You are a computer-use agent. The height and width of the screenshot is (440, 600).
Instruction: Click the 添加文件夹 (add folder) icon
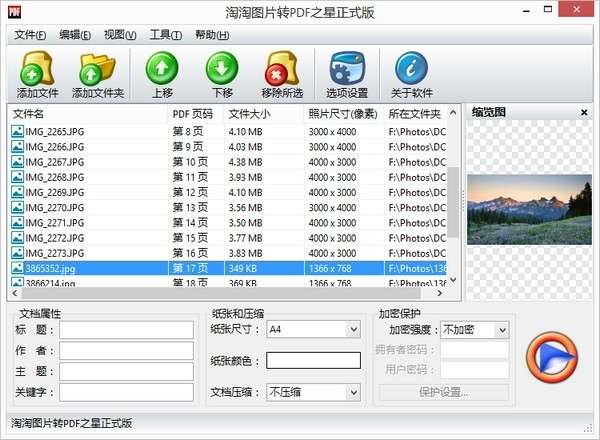pyautogui.click(x=98, y=75)
